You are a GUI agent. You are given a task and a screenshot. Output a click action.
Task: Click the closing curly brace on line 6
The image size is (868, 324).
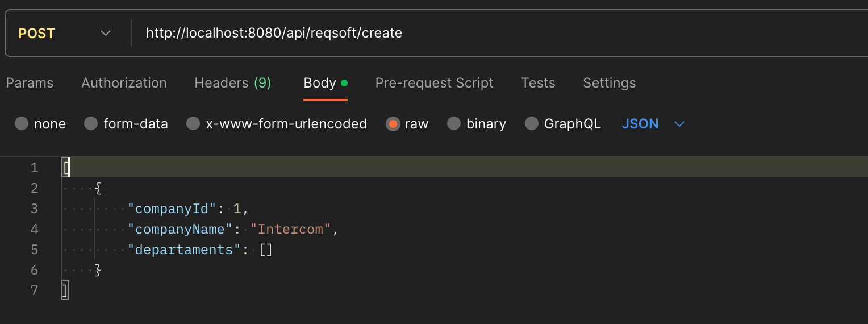98,270
